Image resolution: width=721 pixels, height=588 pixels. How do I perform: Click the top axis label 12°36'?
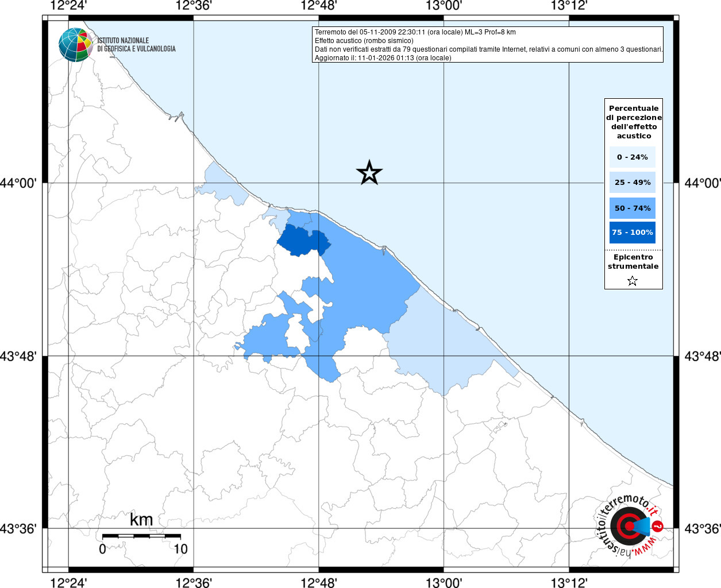tap(194, 6)
